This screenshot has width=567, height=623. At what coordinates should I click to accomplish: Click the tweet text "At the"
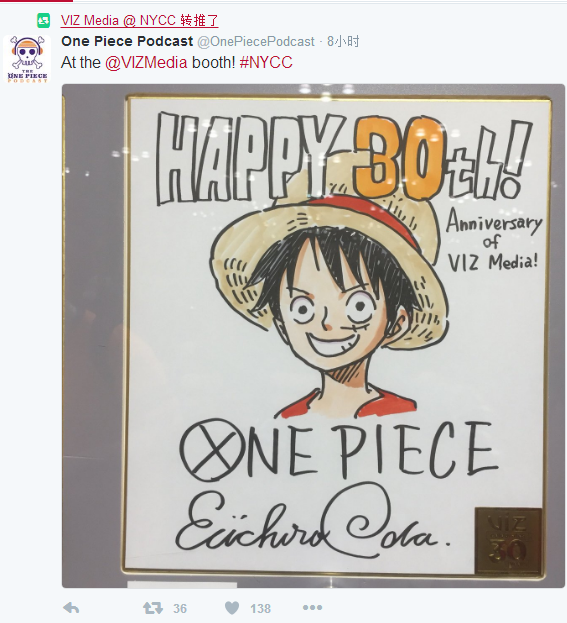[81, 62]
